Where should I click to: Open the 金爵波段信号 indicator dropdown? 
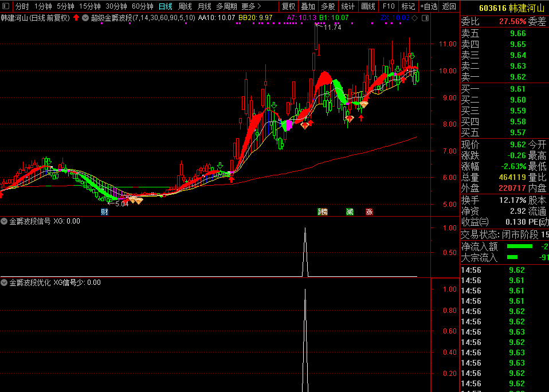pyautogui.click(x=4, y=221)
